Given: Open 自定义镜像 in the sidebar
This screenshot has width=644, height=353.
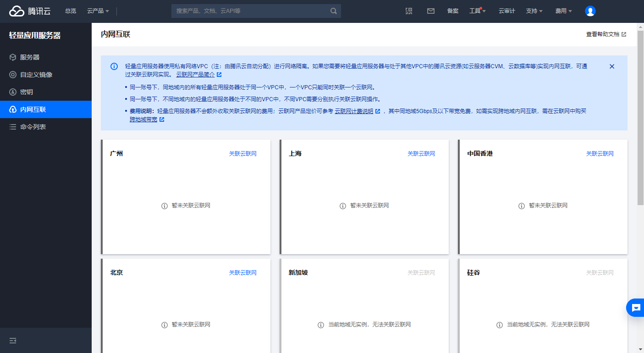Looking at the screenshot, I should [36, 75].
